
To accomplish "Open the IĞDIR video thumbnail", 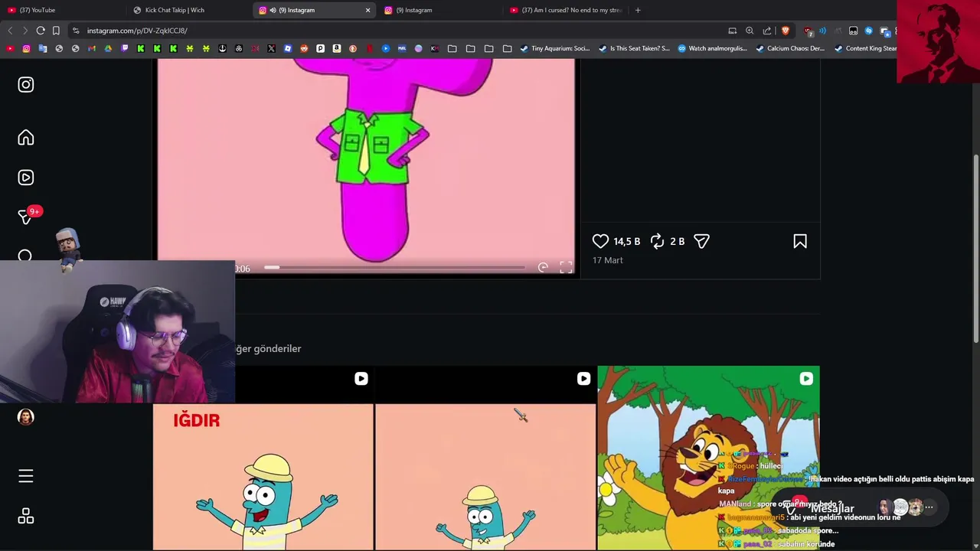I will tap(263, 459).
